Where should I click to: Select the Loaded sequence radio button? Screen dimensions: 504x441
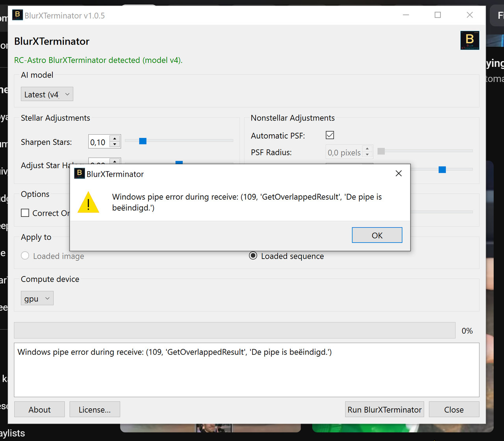253,256
